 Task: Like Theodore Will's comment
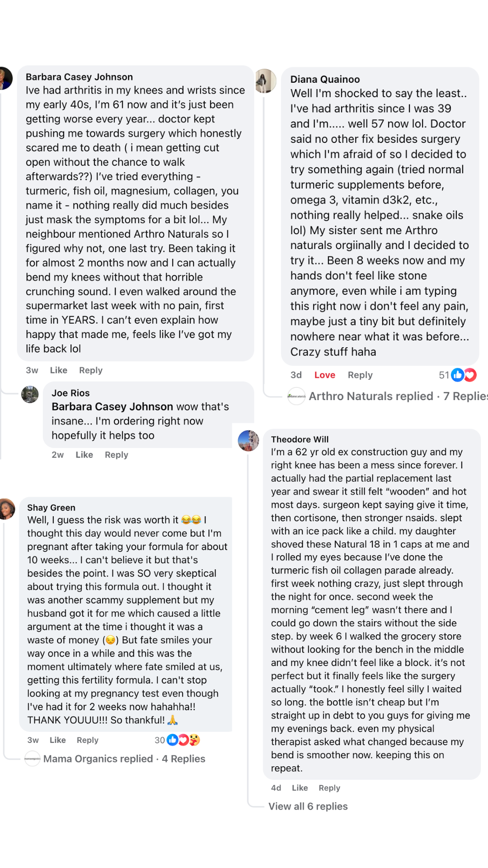(x=300, y=788)
